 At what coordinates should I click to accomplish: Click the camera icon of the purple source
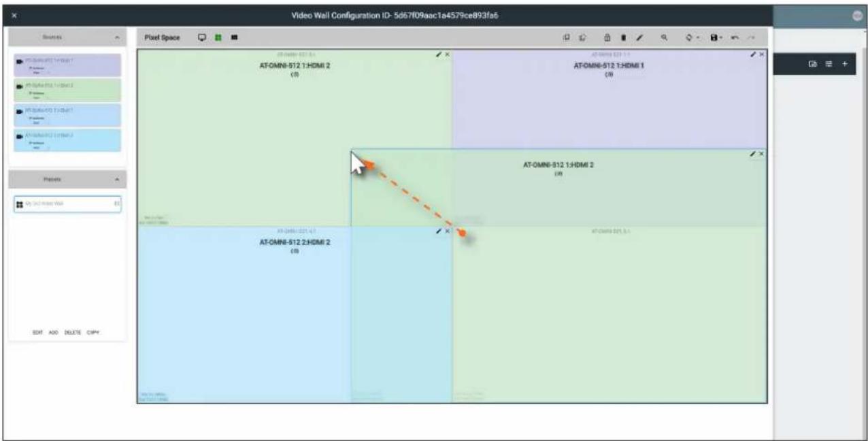coord(20,61)
